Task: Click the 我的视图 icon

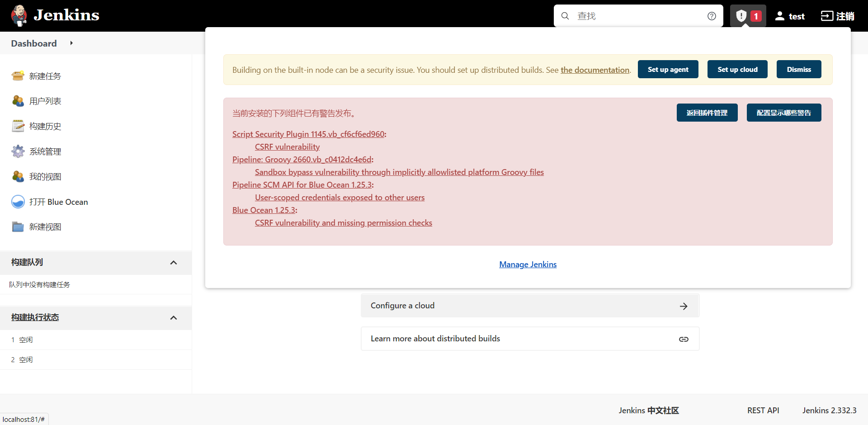Action: click(18, 176)
